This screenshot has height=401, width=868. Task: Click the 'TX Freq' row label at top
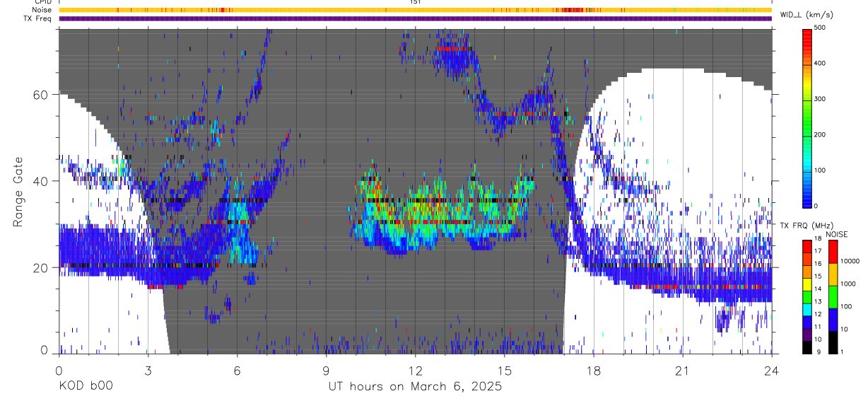(38, 18)
